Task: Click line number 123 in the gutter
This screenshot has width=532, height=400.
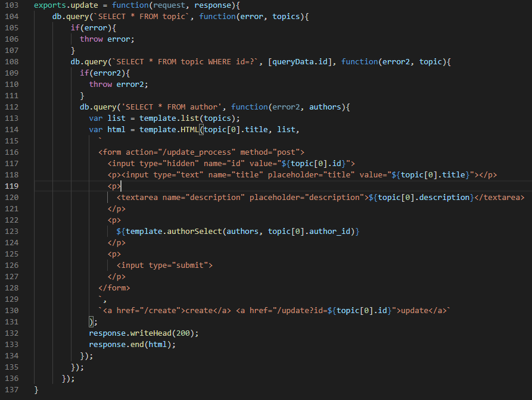Action: 11,231
